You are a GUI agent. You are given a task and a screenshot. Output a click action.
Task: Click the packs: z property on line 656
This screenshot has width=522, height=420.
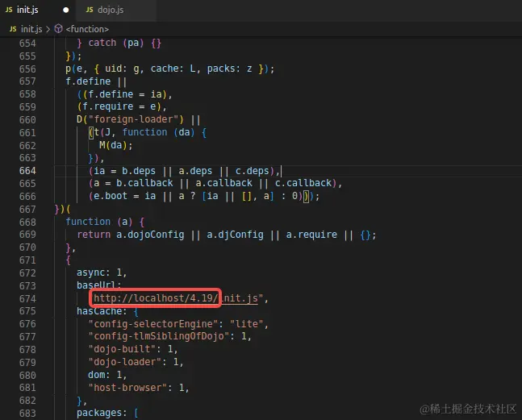pyautogui.click(x=230, y=69)
